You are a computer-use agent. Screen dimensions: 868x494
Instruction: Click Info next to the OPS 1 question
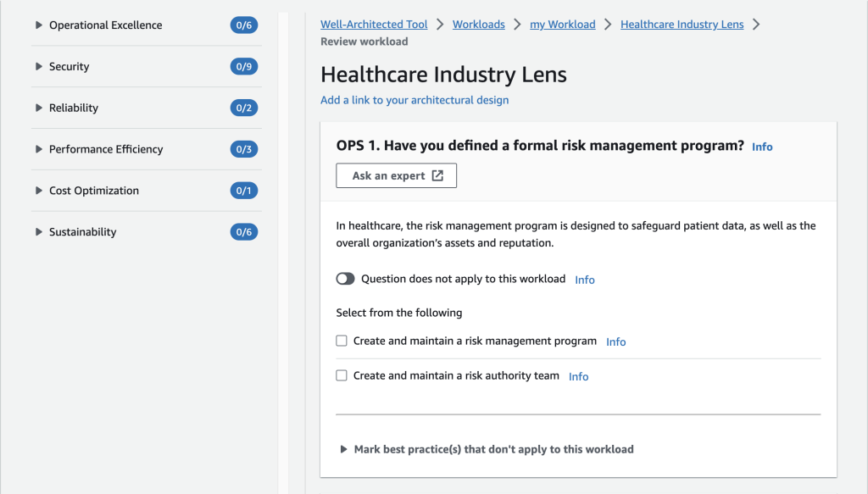point(761,146)
